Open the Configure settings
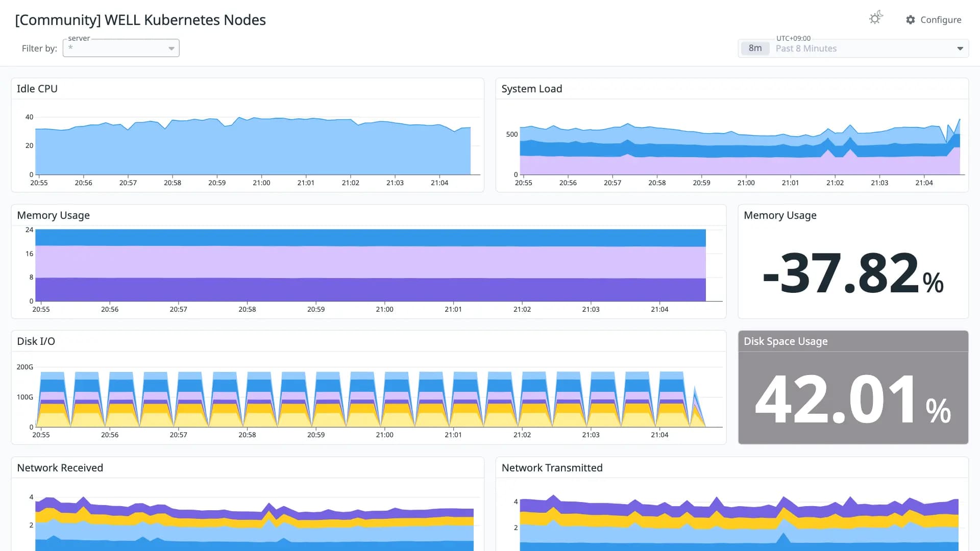Screen dimensions: 980x551 point(934,20)
